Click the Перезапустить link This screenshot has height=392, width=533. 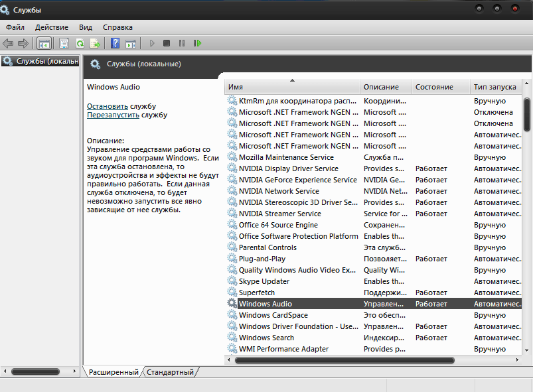(113, 115)
